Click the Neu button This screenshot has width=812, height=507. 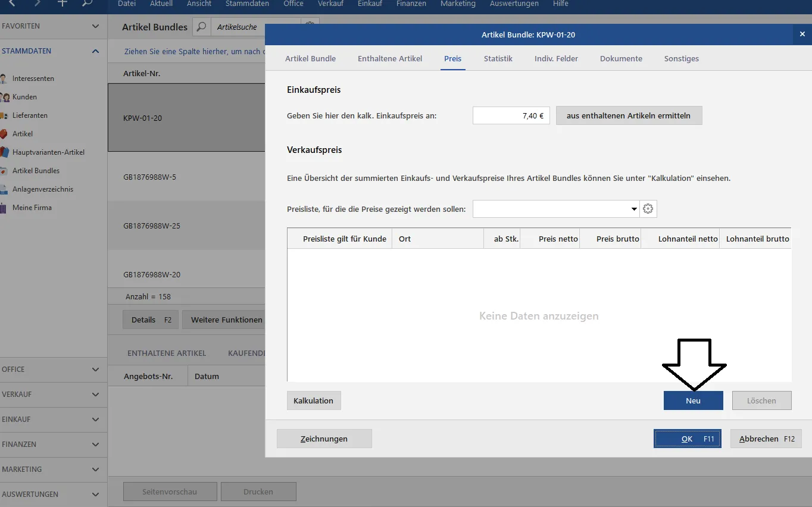(x=693, y=400)
